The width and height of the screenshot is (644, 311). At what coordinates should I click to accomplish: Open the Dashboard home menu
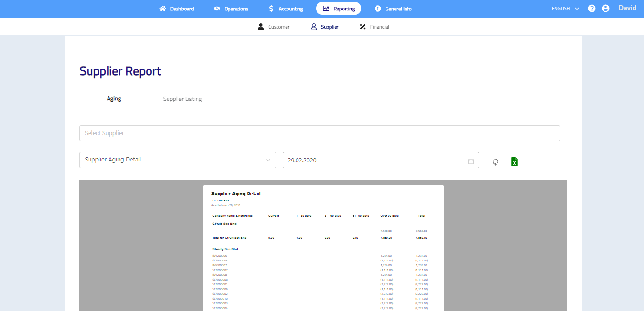[177, 9]
